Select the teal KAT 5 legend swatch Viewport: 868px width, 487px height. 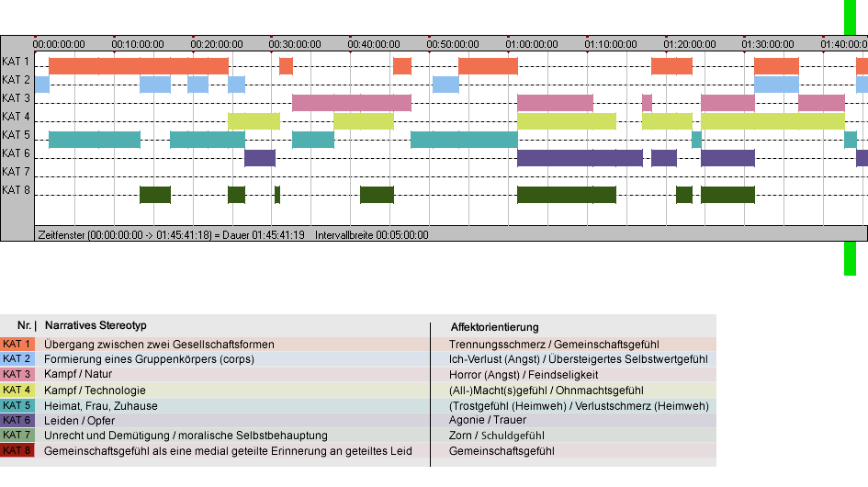(17, 405)
